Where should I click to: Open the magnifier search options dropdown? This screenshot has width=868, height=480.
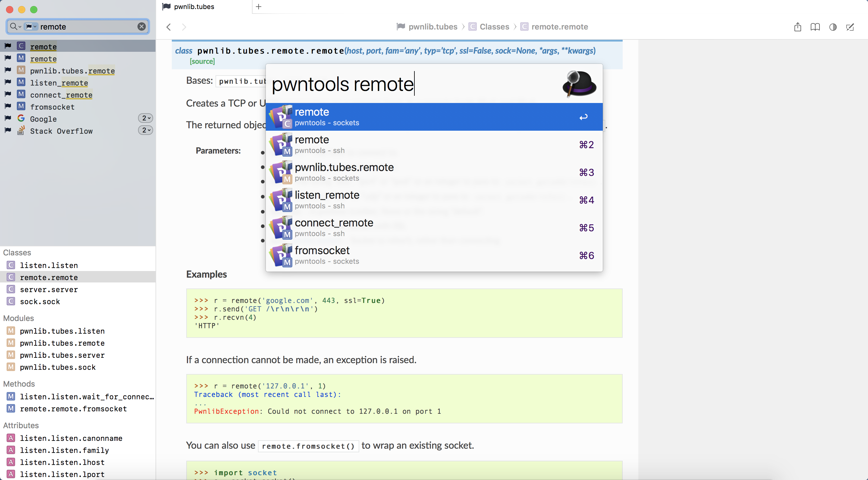click(15, 26)
